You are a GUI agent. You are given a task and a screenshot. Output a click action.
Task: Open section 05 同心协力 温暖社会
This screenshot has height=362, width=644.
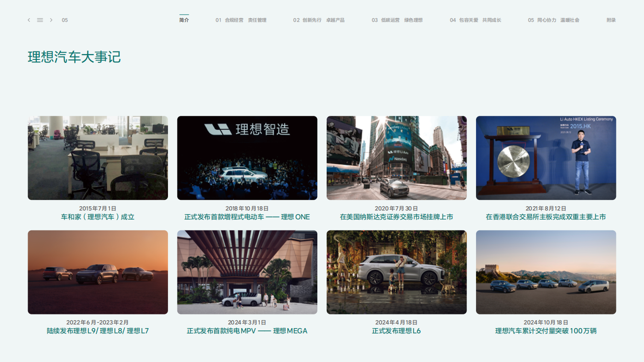(x=554, y=20)
